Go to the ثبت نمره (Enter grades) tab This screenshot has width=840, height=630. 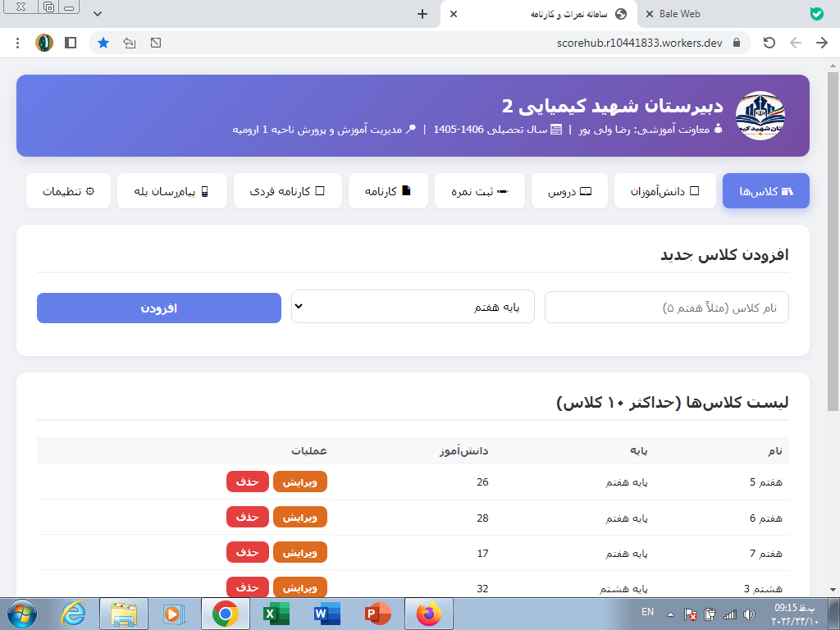(479, 190)
